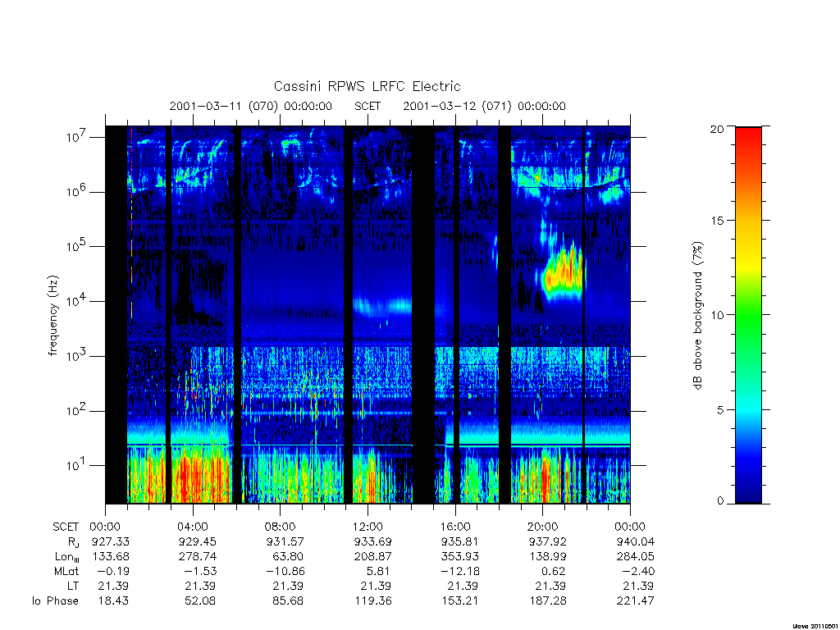Click R_J value "940.04"
This screenshot has width=840, height=630.
[636, 541]
